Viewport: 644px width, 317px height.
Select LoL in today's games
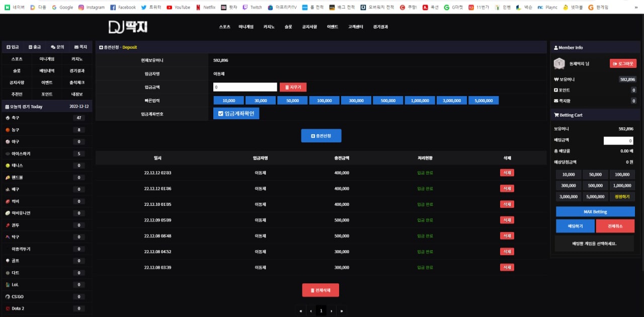47,285
